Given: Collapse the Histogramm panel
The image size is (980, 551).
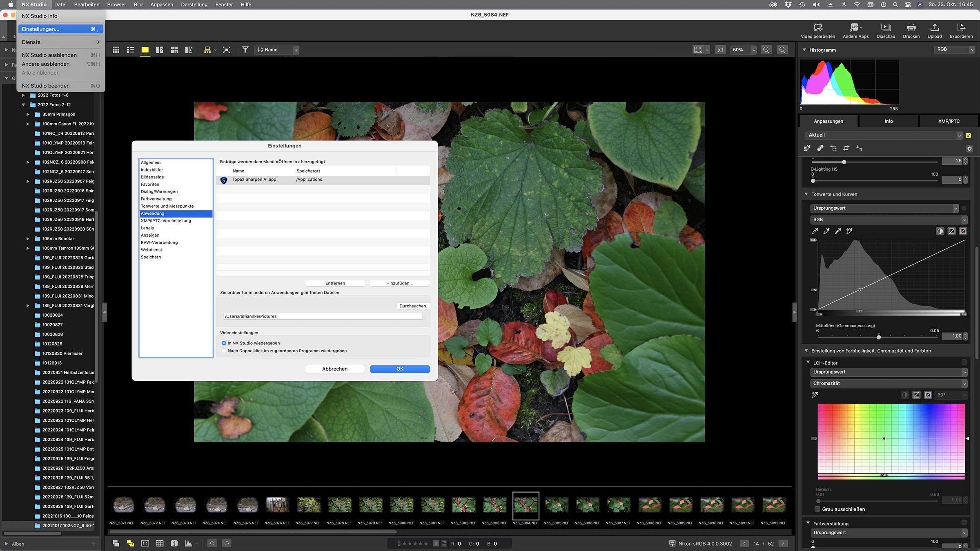Looking at the screenshot, I should pyautogui.click(x=804, y=50).
